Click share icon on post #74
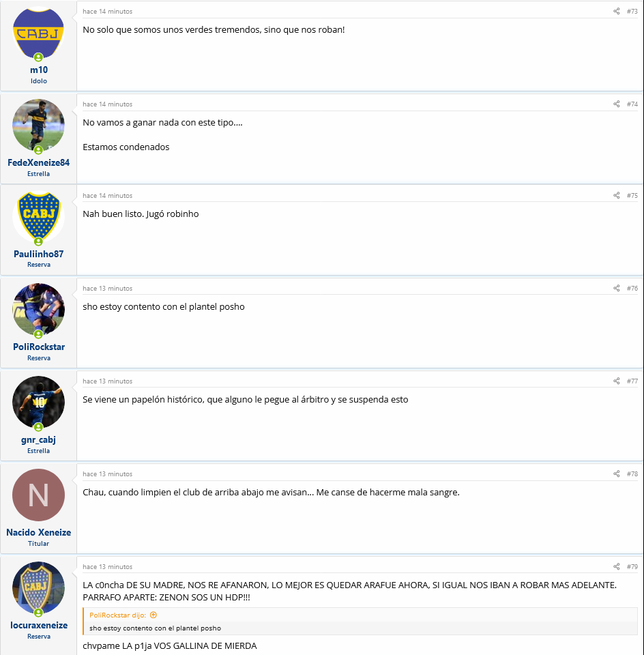Screen dimensions: 644x655 (x=616, y=104)
